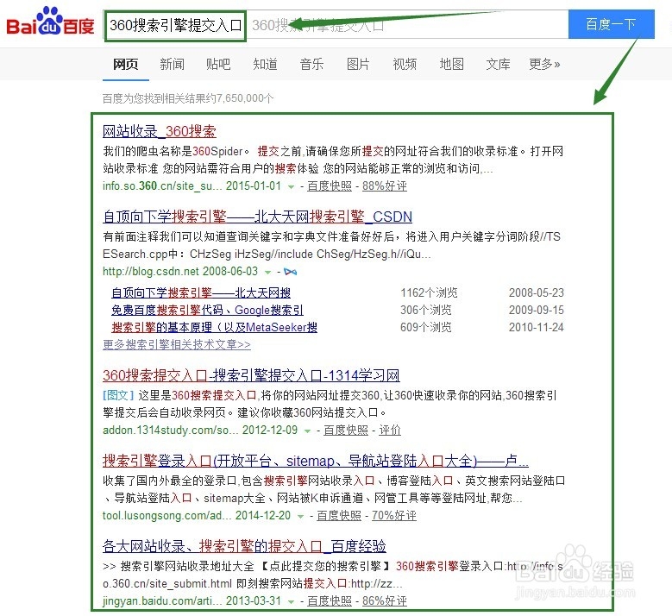Click the addon.1314study.com/so... URL text
The image size is (672, 616).
coord(171,430)
